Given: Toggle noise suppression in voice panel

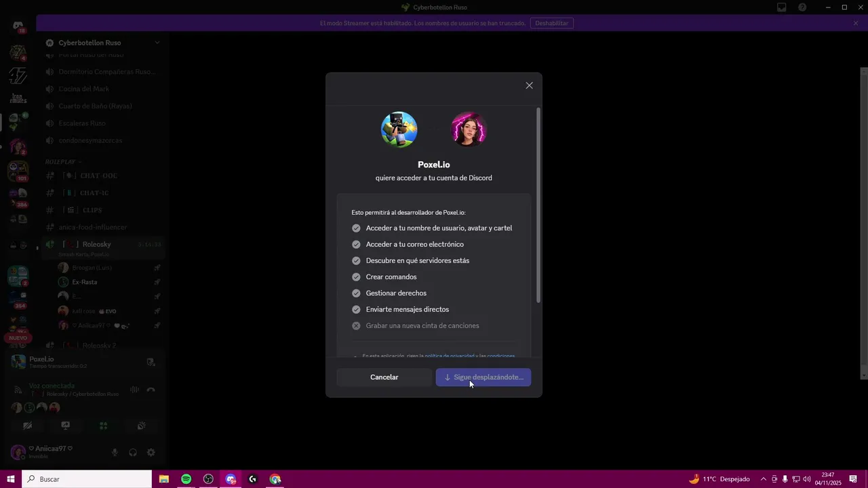Looking at the screenshot, I should 134,390.
